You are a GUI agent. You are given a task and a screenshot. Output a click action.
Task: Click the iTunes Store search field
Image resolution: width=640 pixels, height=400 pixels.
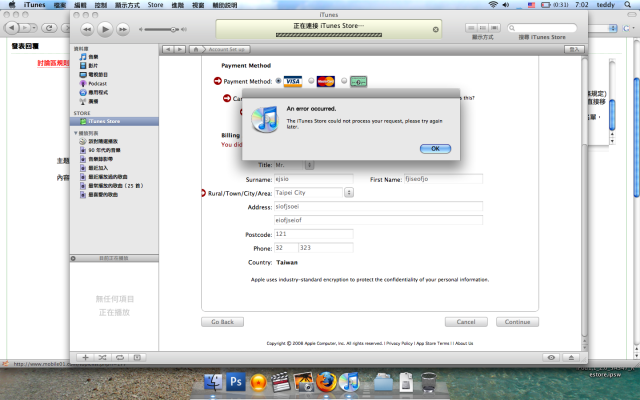coord(542,28)
